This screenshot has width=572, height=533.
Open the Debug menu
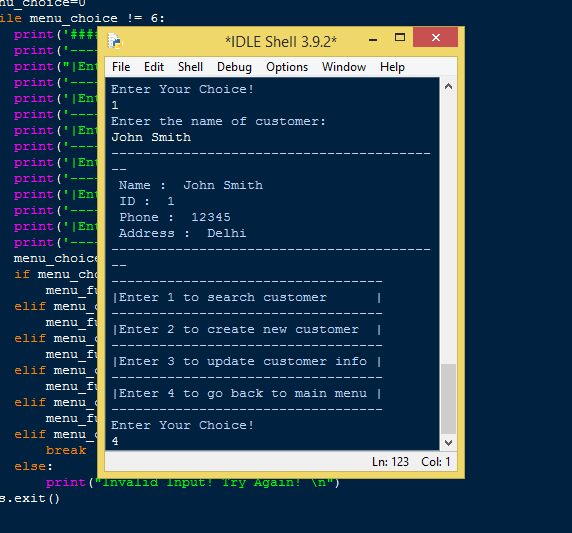(x=234, y=67)
